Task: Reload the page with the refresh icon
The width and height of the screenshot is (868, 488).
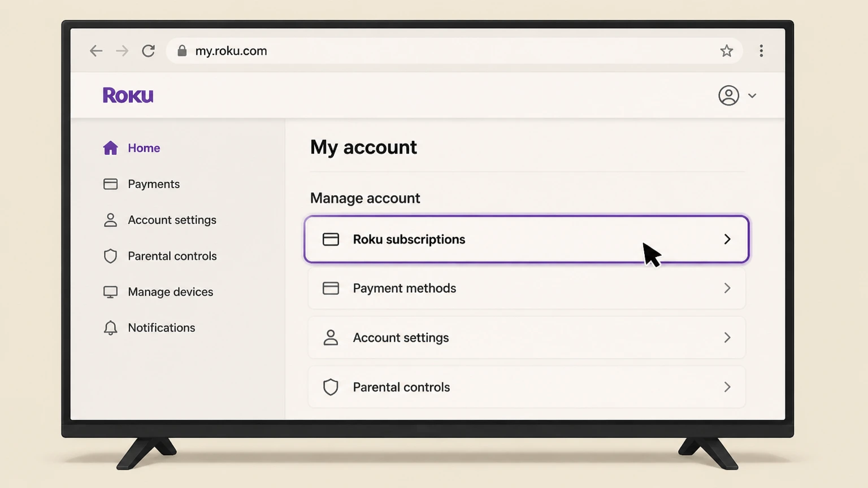Action: (x=148, y=51)
